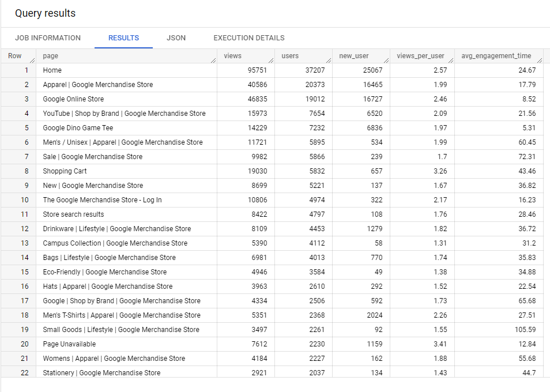Select "Men's T-Shirts | Apparel" page cell
550x392 pixels.
(127, 315)
